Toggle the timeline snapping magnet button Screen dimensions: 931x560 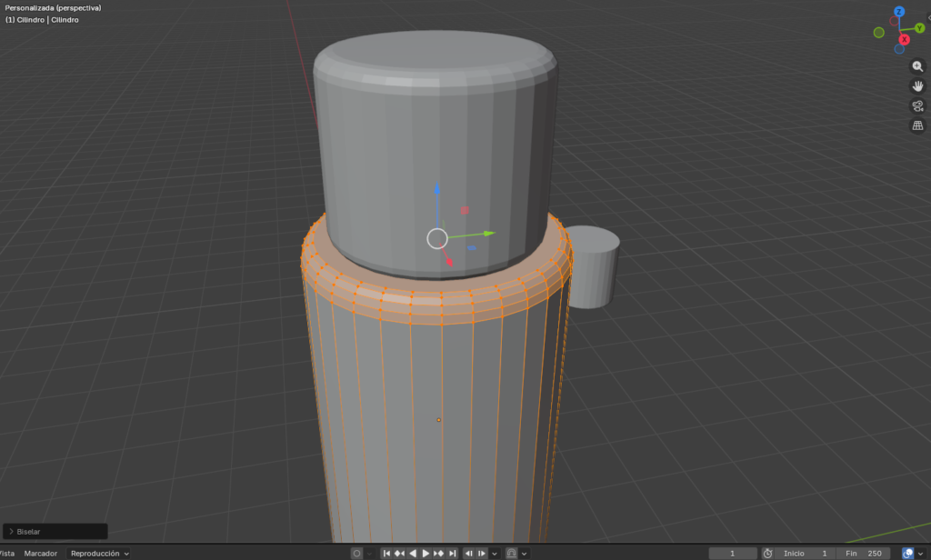512,553
